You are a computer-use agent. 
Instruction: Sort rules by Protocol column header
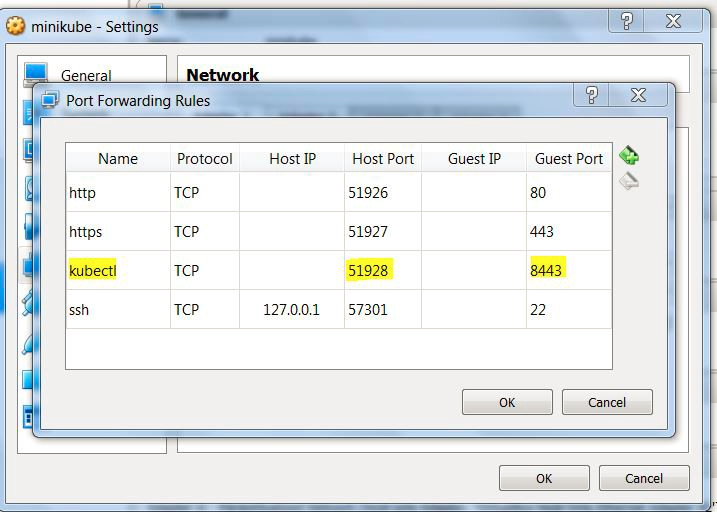[205, 159]
